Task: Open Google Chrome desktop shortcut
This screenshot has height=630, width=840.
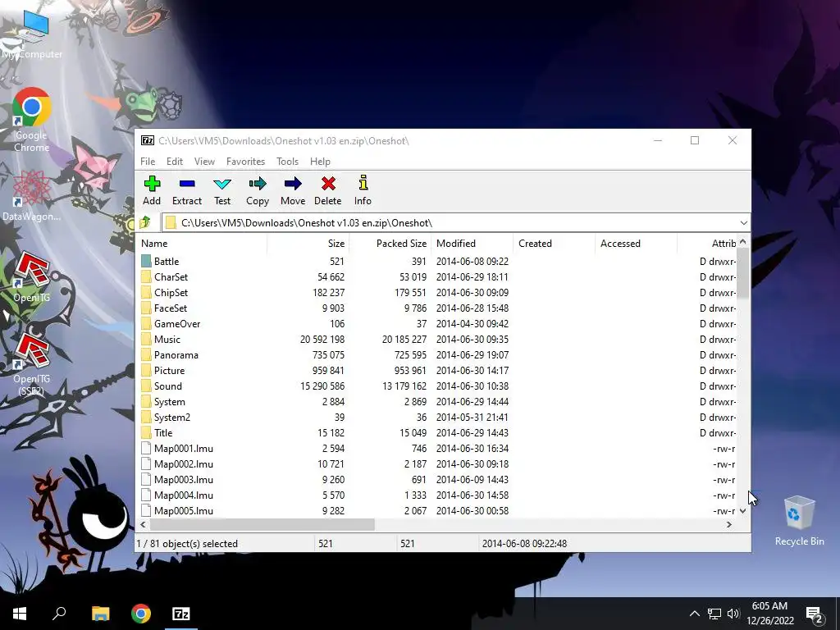Action: 32,119
